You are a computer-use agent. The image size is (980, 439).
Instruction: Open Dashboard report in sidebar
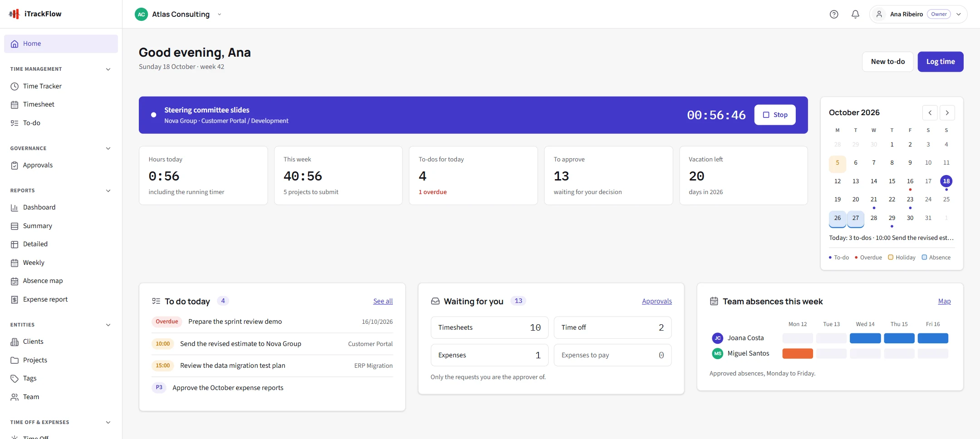[x=61, y=207]
